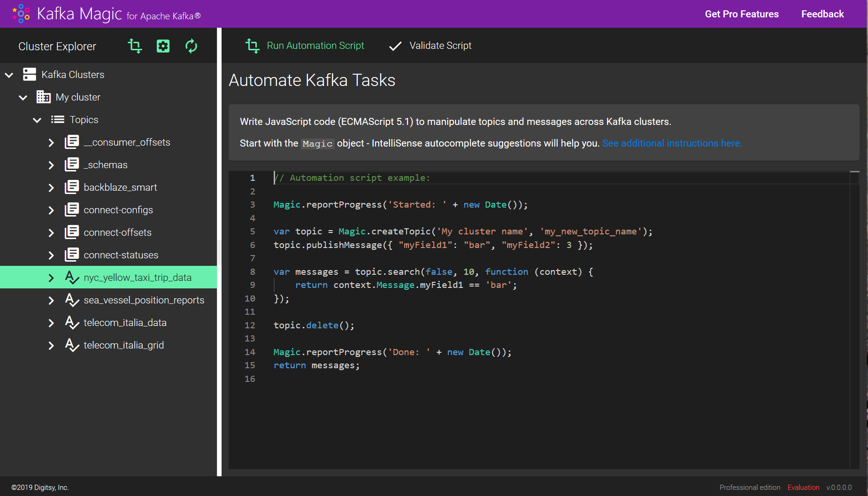Click the connect-offsets topic icon
Image resolution: width=868 pixels, height=496 pixels.
[x=72, y=232]
